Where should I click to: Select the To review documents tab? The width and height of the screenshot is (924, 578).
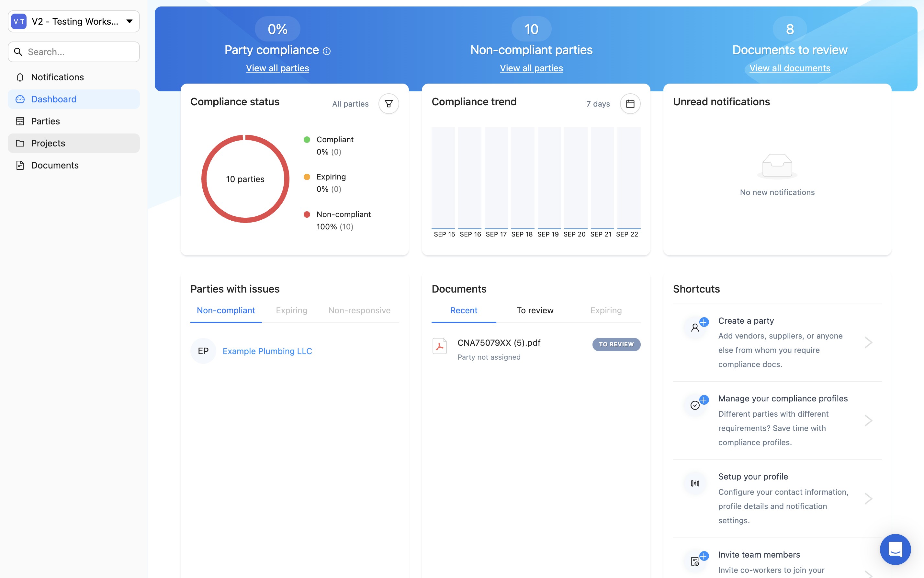pyautogui.click(x=535, y=310)
